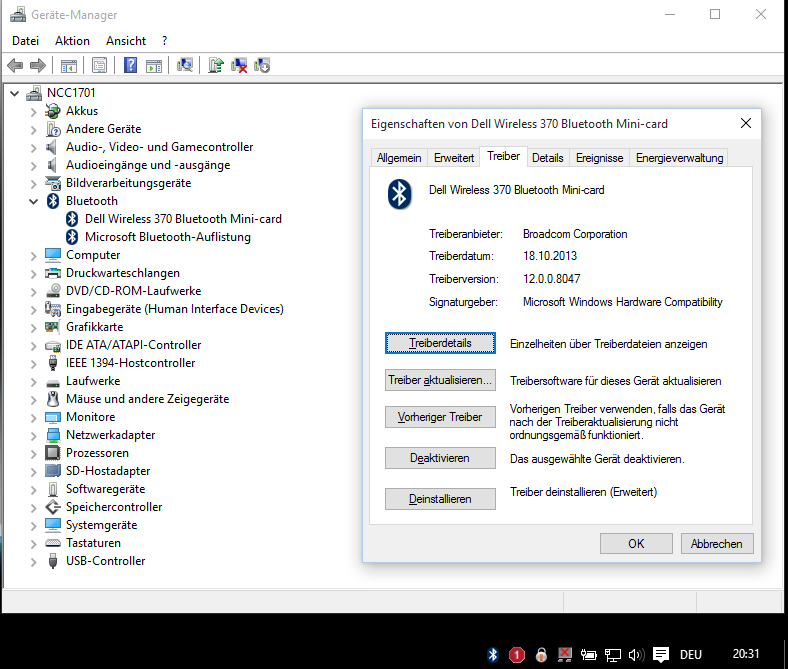The width and height of the screenshot is (788, 669).
Task: Click the properties sheet toolbar icon
Action: (99, 66)
